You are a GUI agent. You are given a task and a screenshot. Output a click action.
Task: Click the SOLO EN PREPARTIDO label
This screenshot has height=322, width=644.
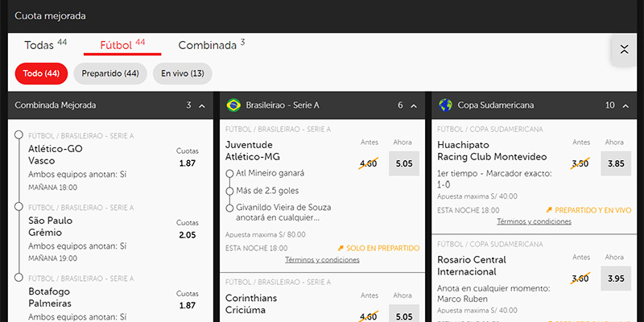[x=383, y=248]
